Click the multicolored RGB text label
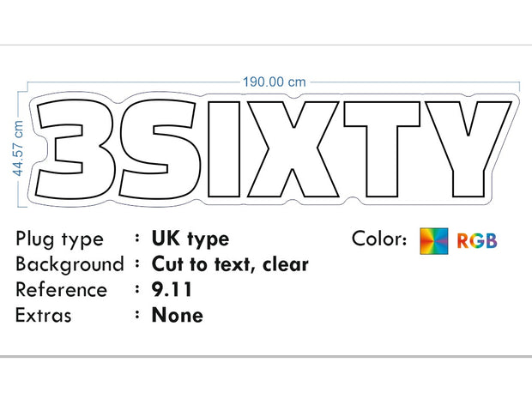532x399 pixels. pos(477,241)
